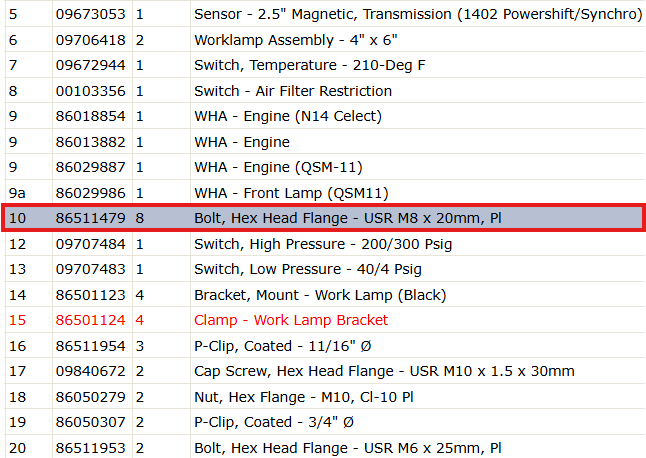Select the WHA - Engine (N14 Celect) row
The image size is (646, 458).
point(325,116)
